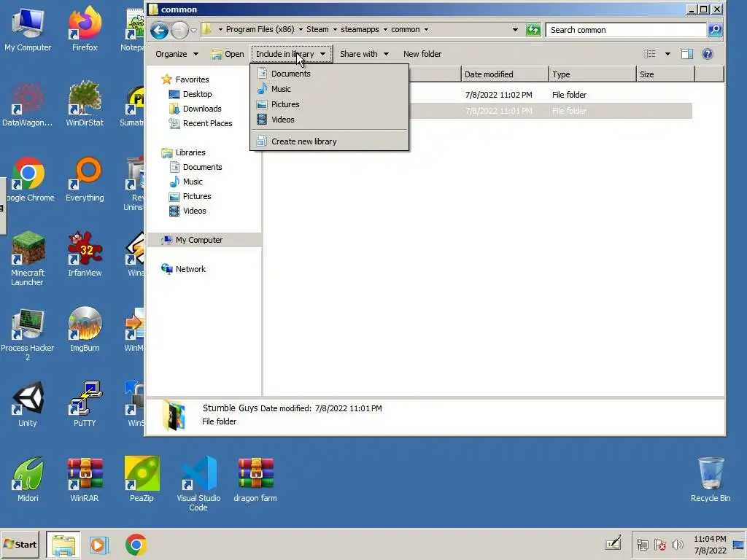Open My Computer desktop icon

tap(28, 29)
